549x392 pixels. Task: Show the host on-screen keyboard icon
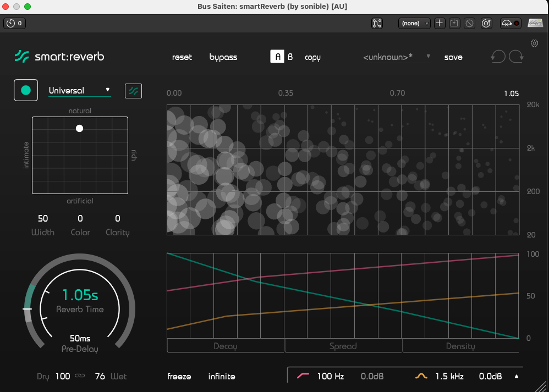[535, 24]
